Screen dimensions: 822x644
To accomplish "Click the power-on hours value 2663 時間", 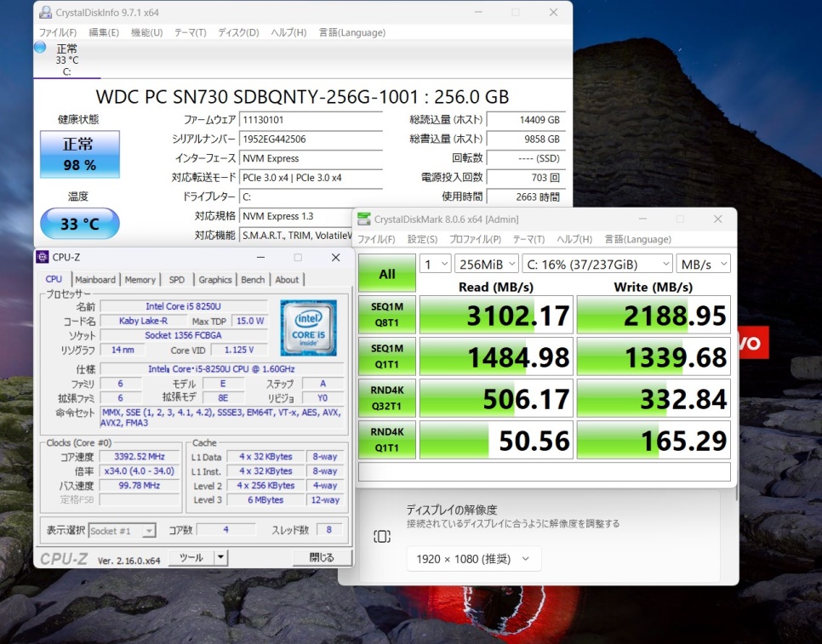I will (526, 197).
